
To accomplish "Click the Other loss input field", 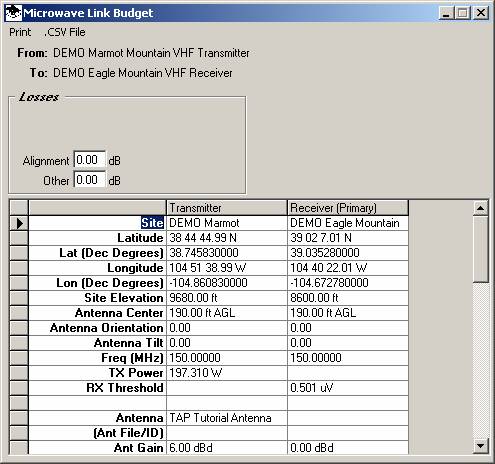I will [90, 180].
